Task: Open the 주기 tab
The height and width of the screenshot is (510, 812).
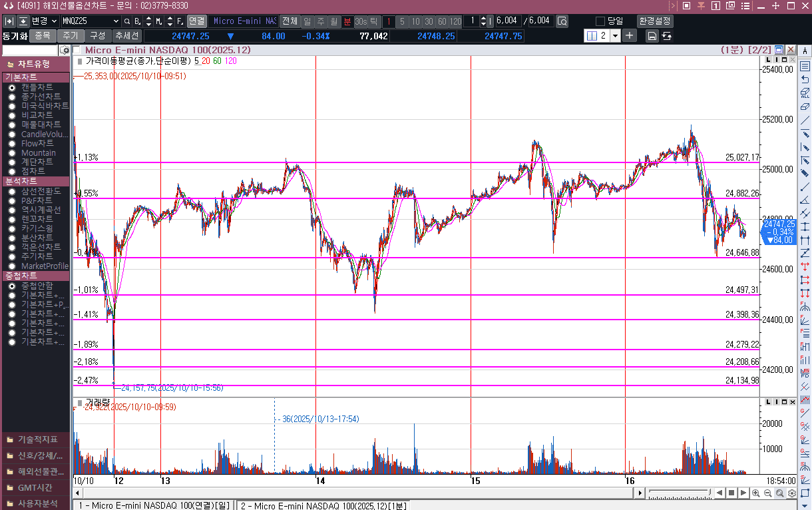Action: click(x=70, y=36)
